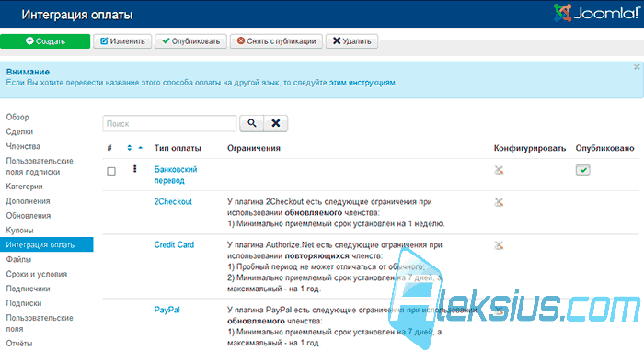Click the green Создать button

pos(45,41)
